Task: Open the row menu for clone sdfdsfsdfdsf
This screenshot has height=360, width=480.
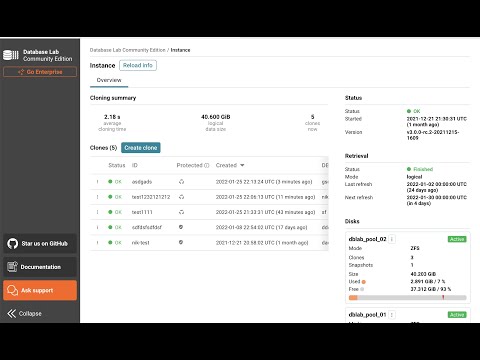Action: tap(98, 227)
